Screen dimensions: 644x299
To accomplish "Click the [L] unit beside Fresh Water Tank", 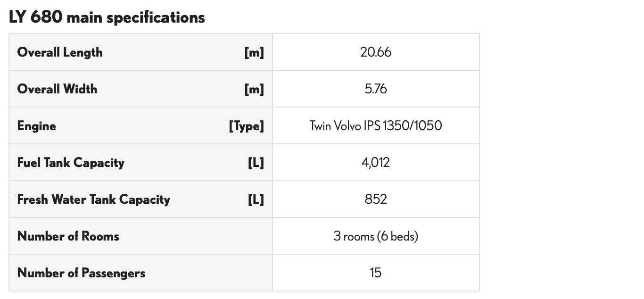I will pyautogui.click(x=256, y=200).
